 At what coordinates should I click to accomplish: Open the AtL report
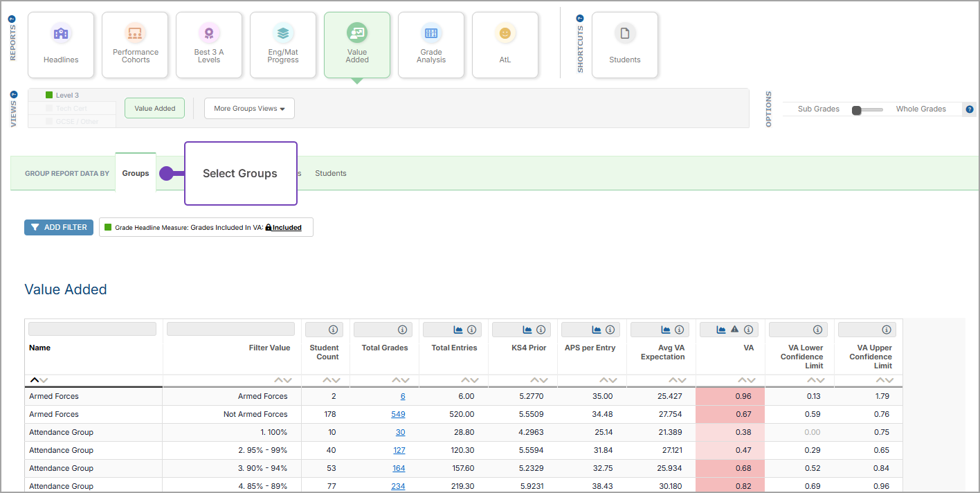[505, 44]
